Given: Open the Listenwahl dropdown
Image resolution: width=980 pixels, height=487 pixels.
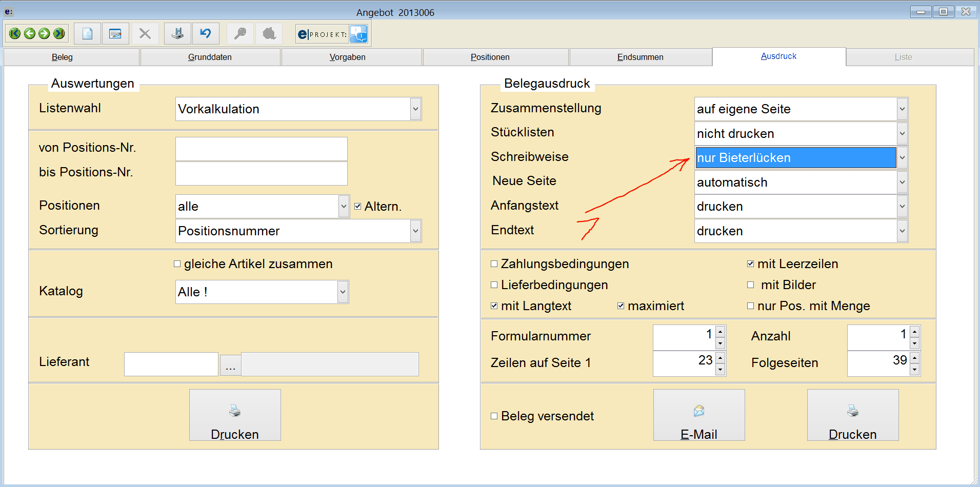Looking at the screenshot, I should 415,109.
